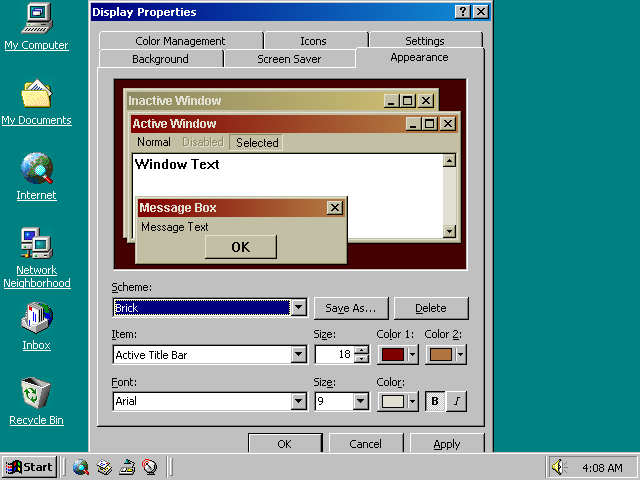Click the preview Message Box OK button
The width and height of the screenshot is (640, 480).
click(241, 247)
